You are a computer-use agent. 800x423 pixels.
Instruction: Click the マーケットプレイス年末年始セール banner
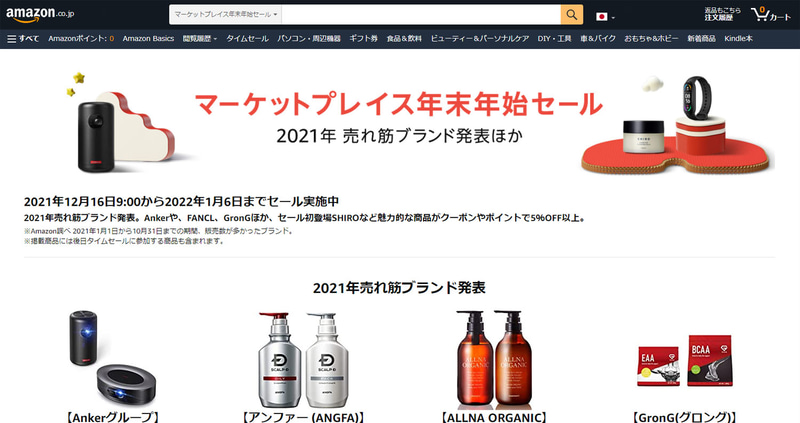click(399, 121)
